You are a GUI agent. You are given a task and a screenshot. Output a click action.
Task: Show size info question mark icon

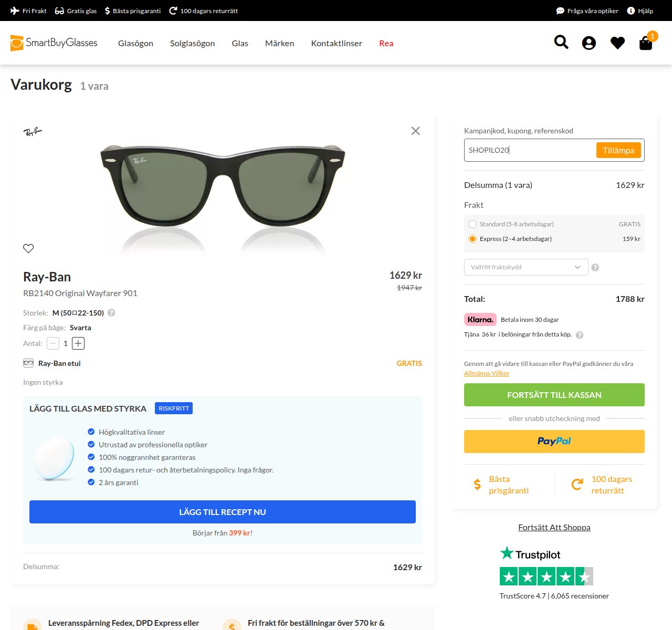[x=111, y=313]
